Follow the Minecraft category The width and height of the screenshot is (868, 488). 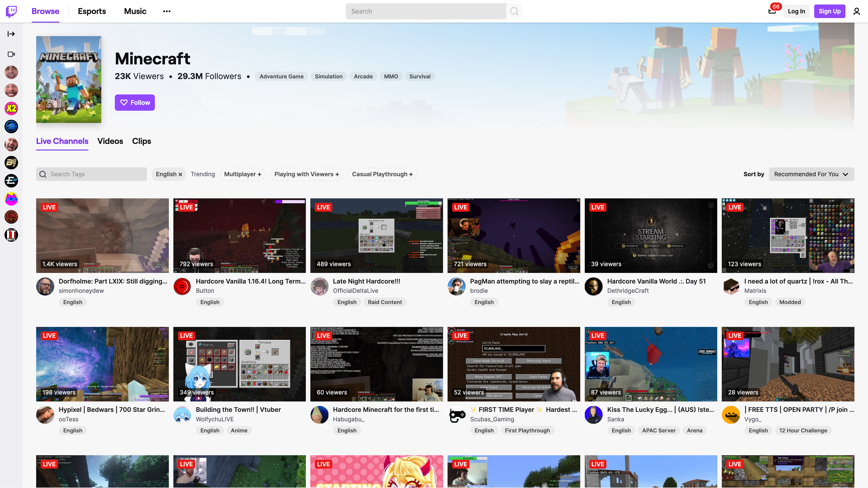click(x=134, y=102)
